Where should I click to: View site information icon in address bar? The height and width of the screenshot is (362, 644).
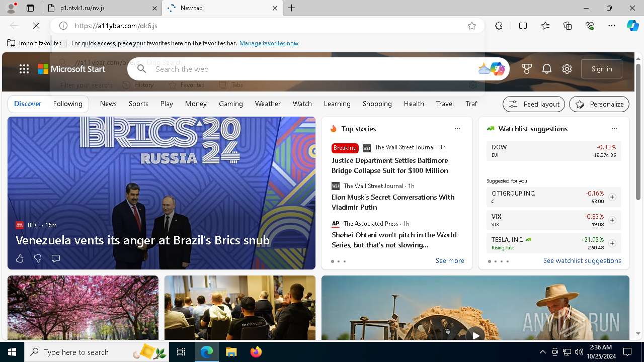63,26
